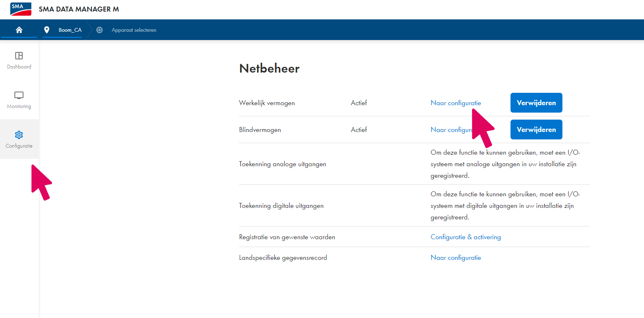Open Naar configuratie for Landspecifieke gegevensrecord
The height and width of the screenshot is (318, 644).
click(456, 258)
